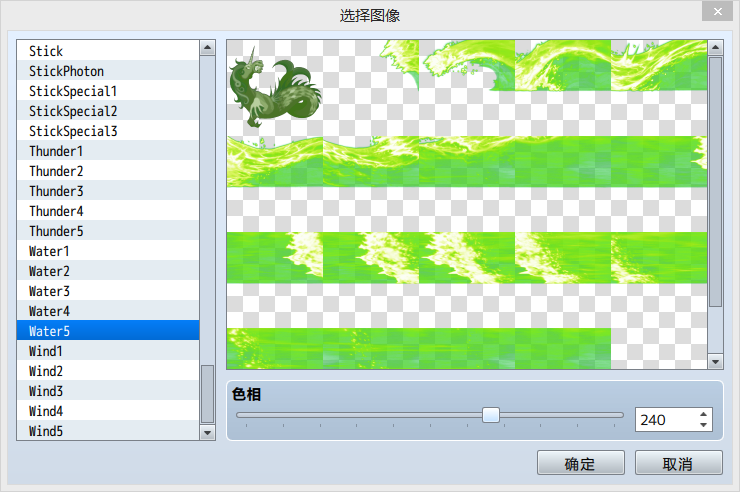Image resolution: width=740 pixels, height=492 pixels.
Task: Decrease hue value with down spinner
Action: (703, 425)
